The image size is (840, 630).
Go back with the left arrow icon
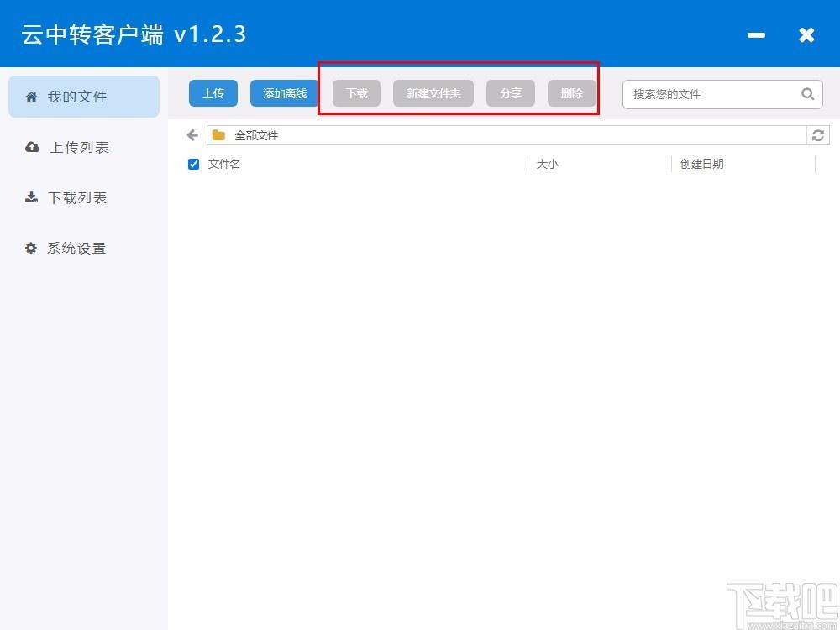point(193,135)
